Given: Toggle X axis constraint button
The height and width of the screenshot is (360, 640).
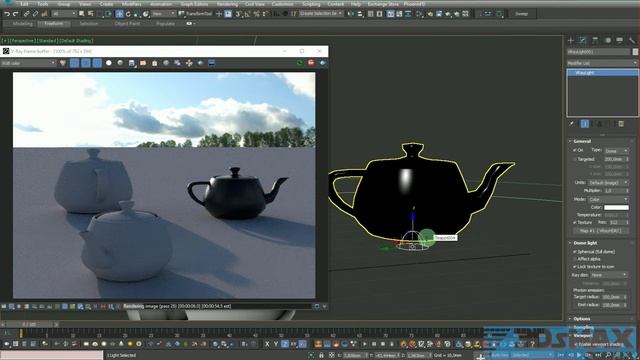Looking at the screenshot, I should [x=267, y=344].
